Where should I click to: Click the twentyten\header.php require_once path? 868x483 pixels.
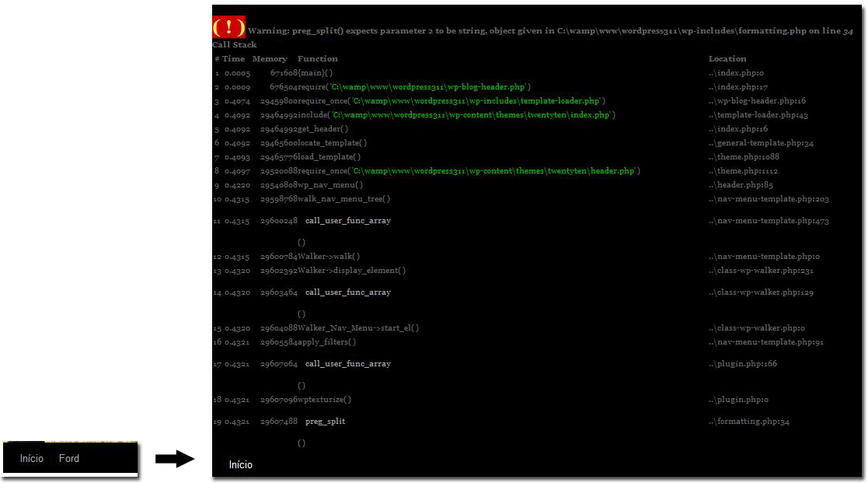493,170
